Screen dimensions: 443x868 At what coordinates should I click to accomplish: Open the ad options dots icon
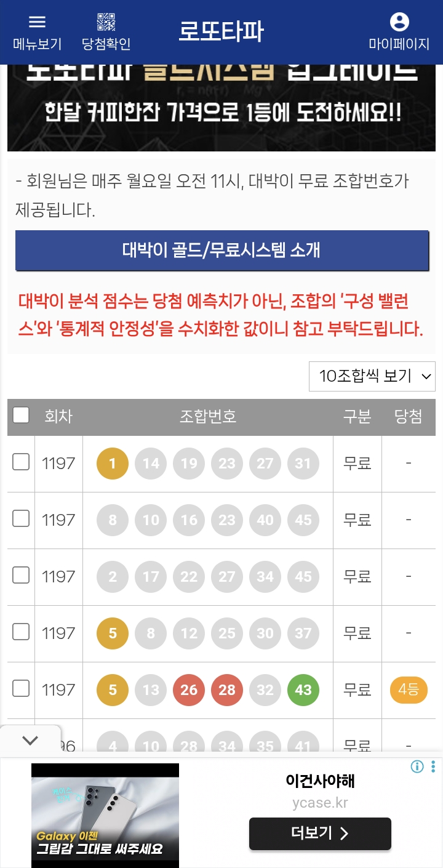click(x=434, y=766)
